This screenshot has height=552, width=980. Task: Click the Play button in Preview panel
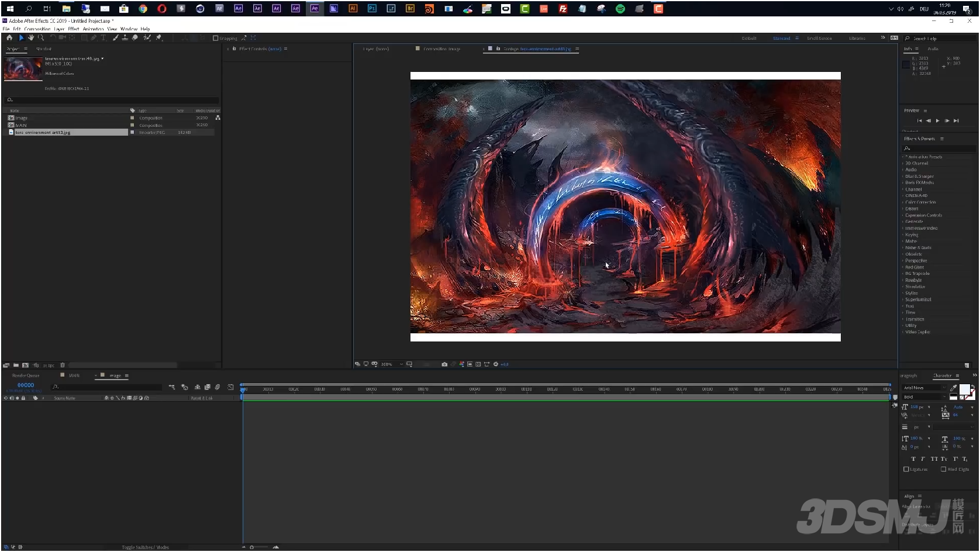937,121
